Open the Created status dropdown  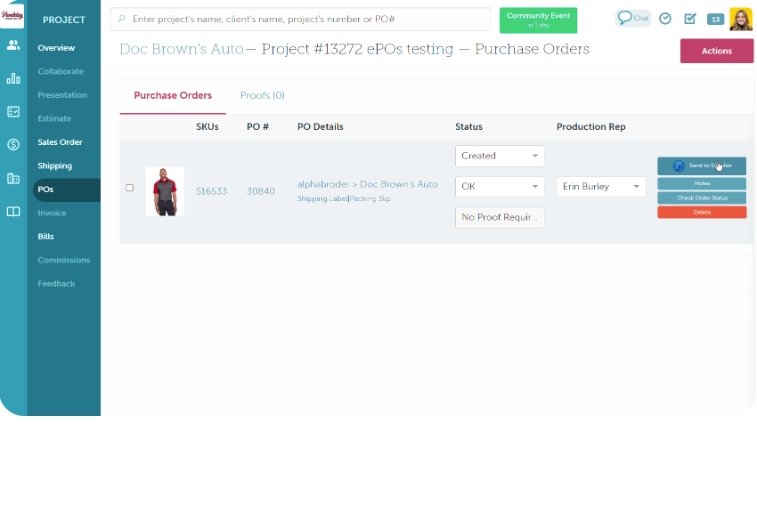coord(500,156)
